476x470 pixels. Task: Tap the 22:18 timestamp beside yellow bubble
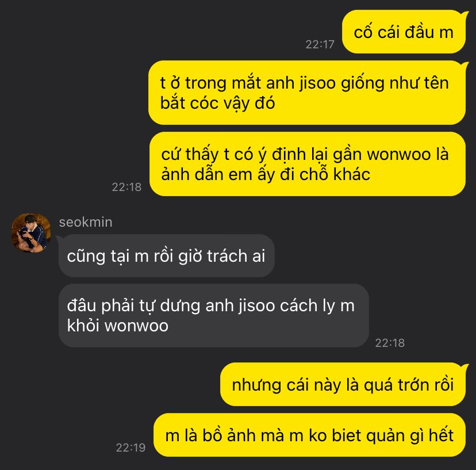pyautogui.click(x=126, y=187)
